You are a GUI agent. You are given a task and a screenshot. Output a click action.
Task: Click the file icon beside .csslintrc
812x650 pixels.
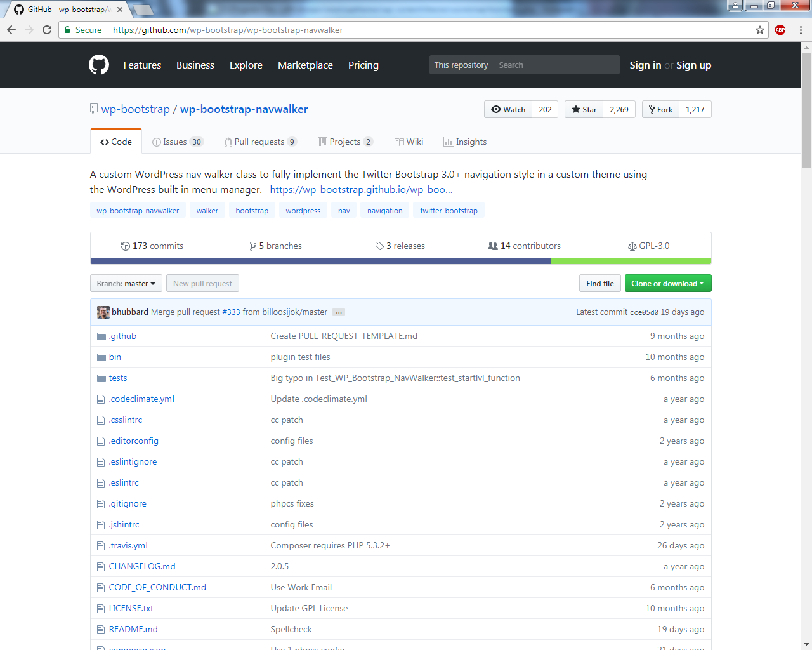[100, 420]
